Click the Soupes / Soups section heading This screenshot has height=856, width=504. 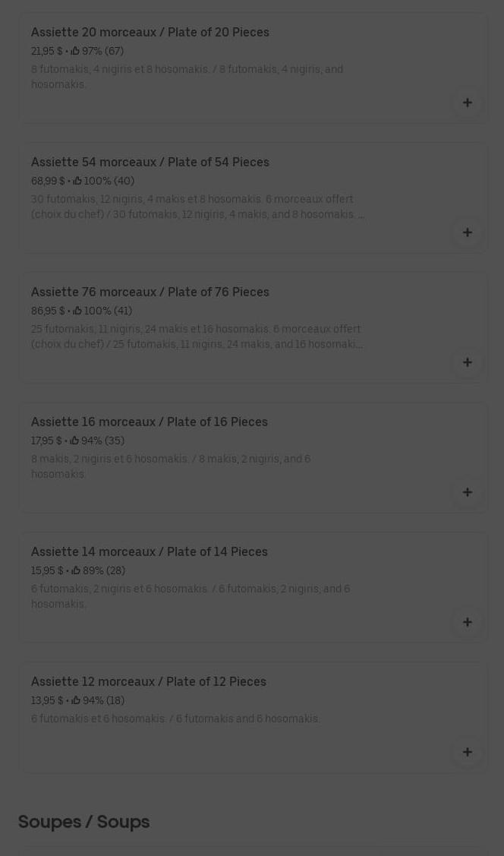tap(83, 822)
